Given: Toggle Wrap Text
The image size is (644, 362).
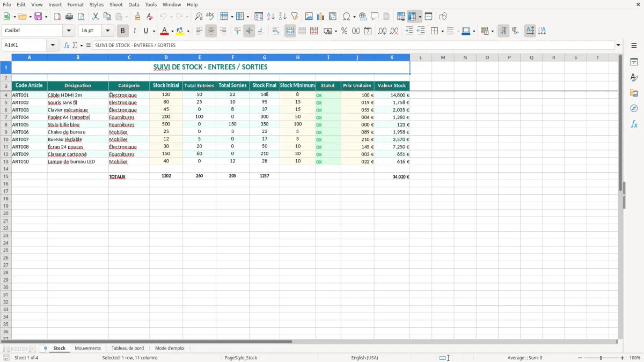Looking at the screenshot, I should [276, 31].
